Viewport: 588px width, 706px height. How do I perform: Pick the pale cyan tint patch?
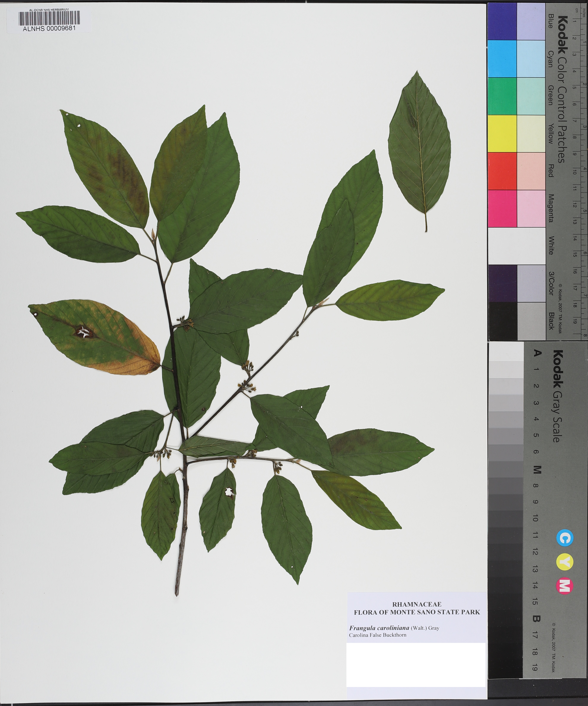click(x=531, y=59)
